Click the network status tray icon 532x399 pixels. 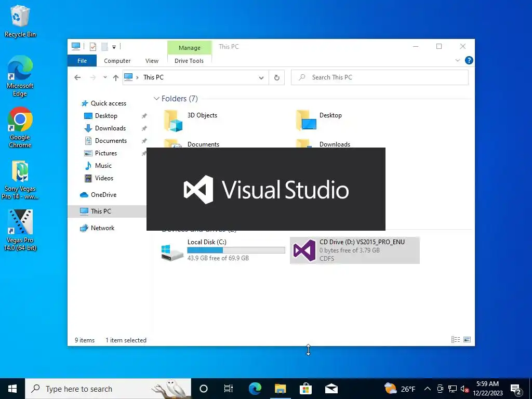[453, 389]
